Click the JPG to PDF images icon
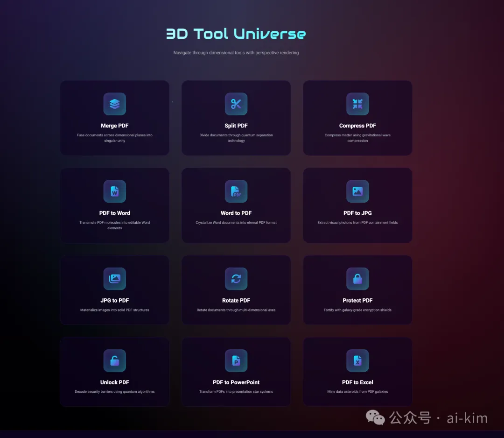504x438 pixels. click(115, 279)
